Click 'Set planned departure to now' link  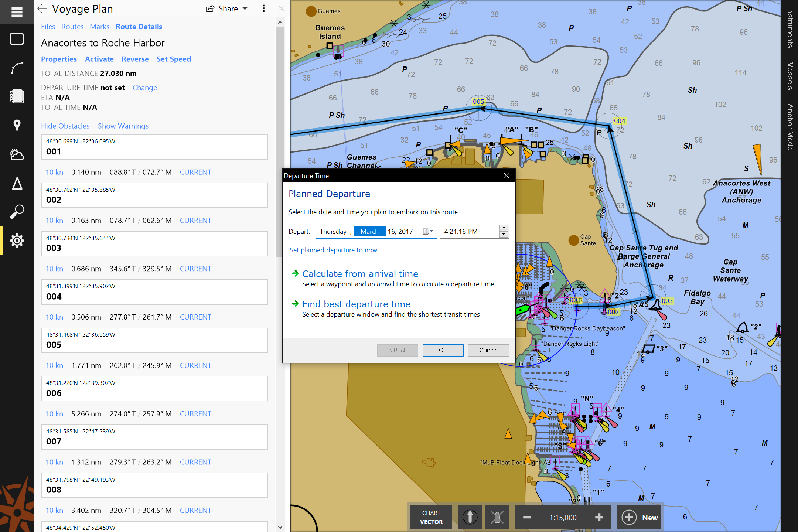pos(333,250)
